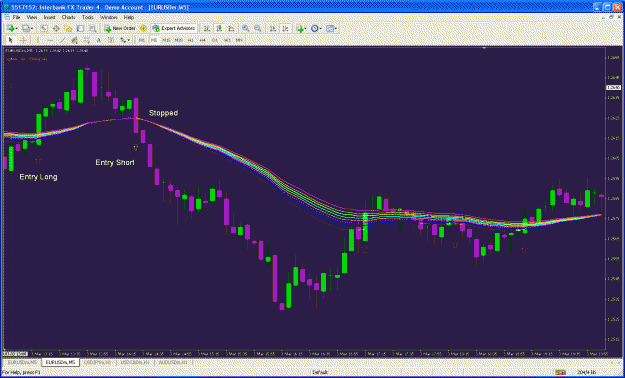Toggle Expert Advisors on or off
The height and width of the screenshot is (378, 625).
(173, 28)
